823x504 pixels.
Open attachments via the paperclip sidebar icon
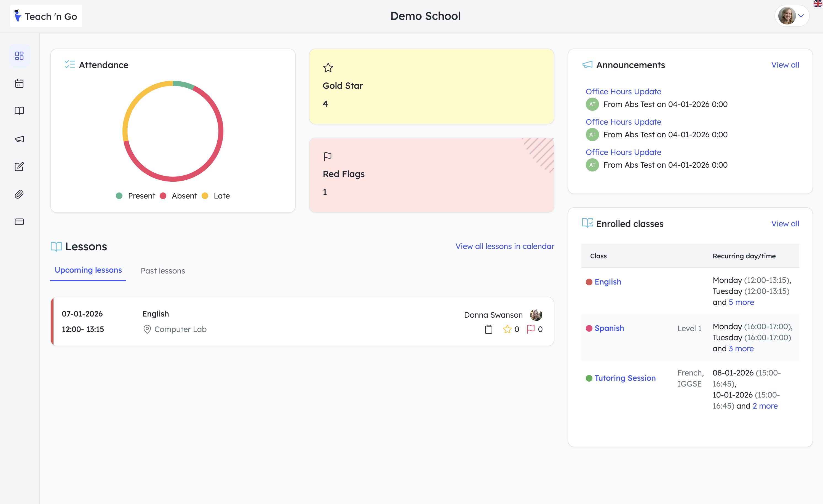pyautogui.click(x=19, y=194)
